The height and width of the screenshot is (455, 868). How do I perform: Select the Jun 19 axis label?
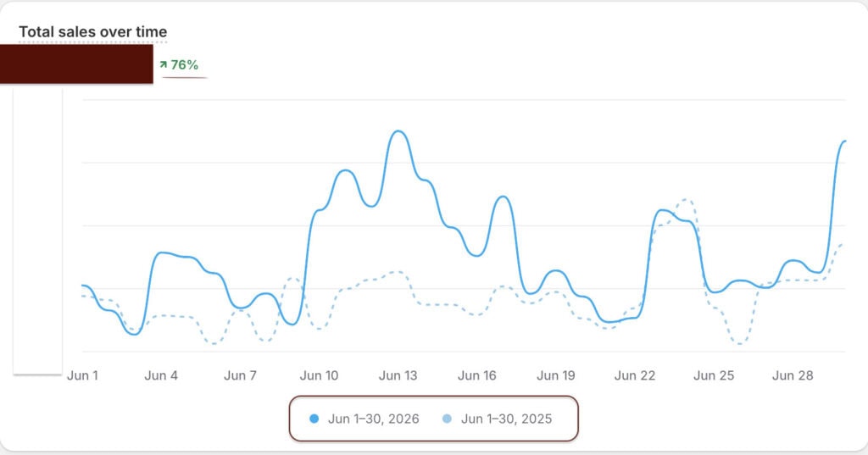click(556, 375)
